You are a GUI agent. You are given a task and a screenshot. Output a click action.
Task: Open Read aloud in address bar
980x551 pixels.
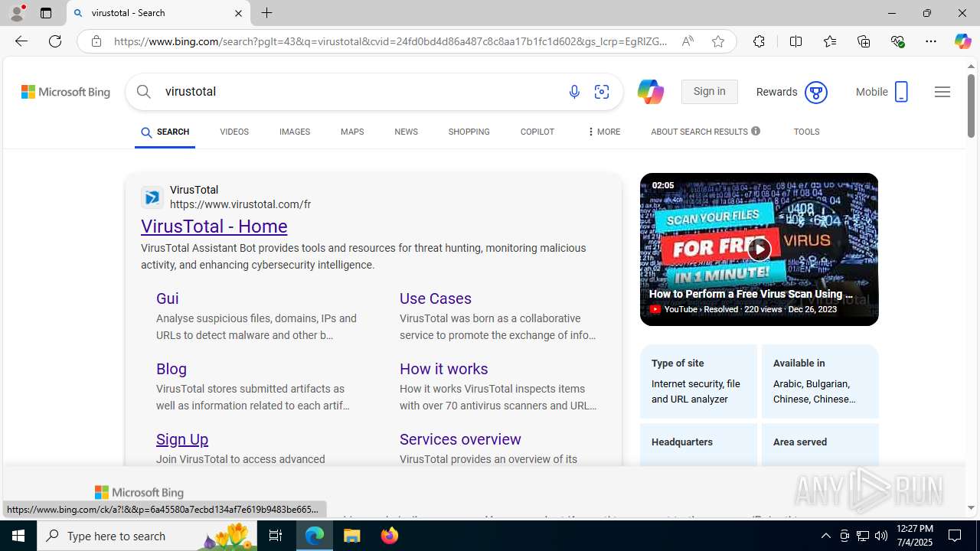pyautogui.click(x=688, y=41)
